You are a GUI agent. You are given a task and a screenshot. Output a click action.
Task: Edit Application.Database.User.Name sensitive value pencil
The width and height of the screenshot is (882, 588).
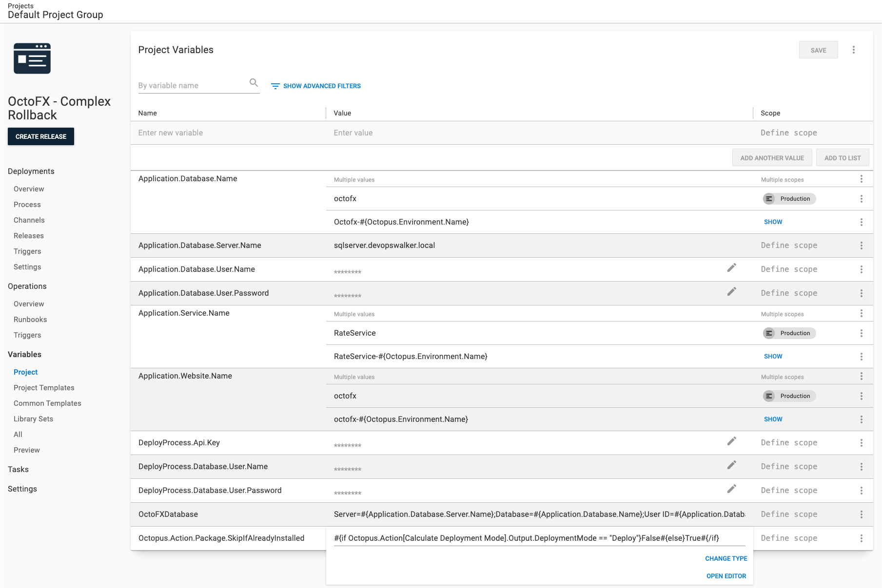coord(731,268)
